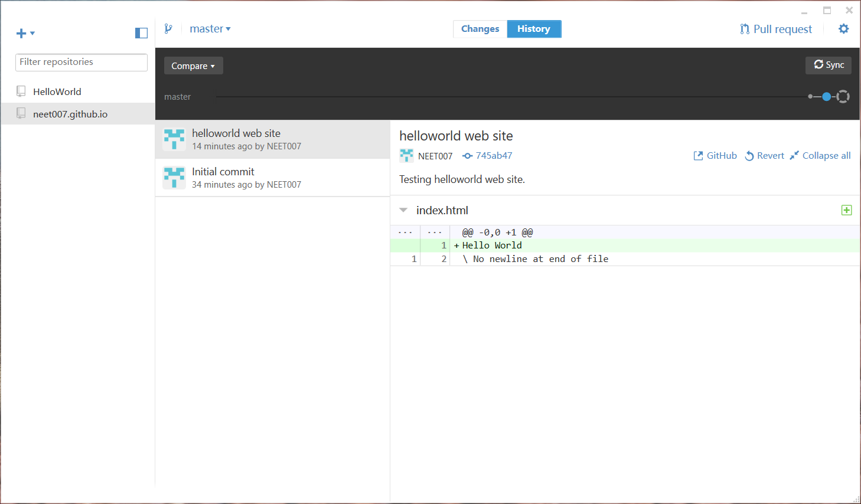Click 'Testing helloworld web site.' description

pos(462,179)
